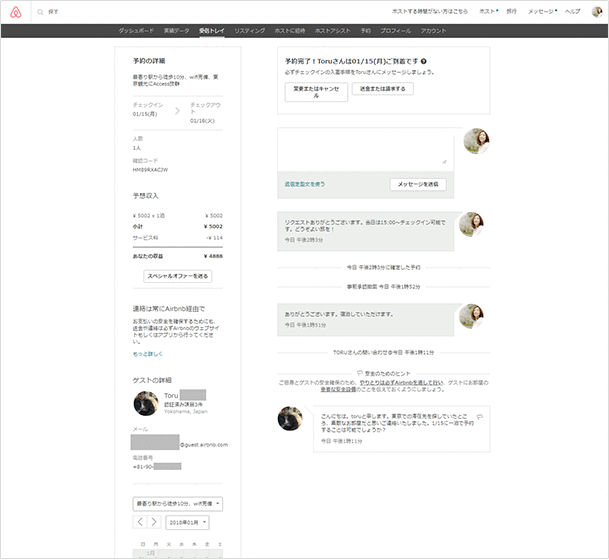Open the 2018年01月 month dropdown
Screen dimensions: 609x560
pos(188,522)
